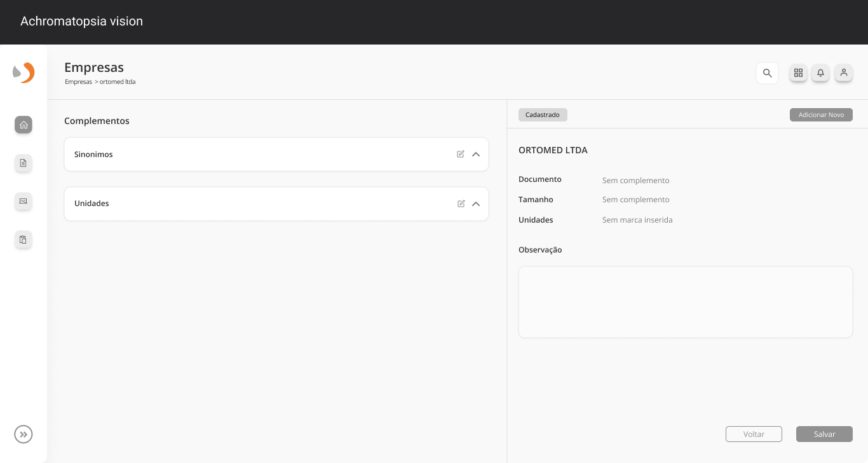Open the home icon in sidebar

(24, 125)
